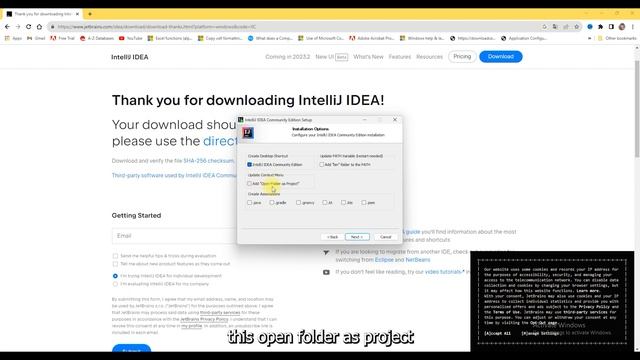Open the browser home page icon

39,27
